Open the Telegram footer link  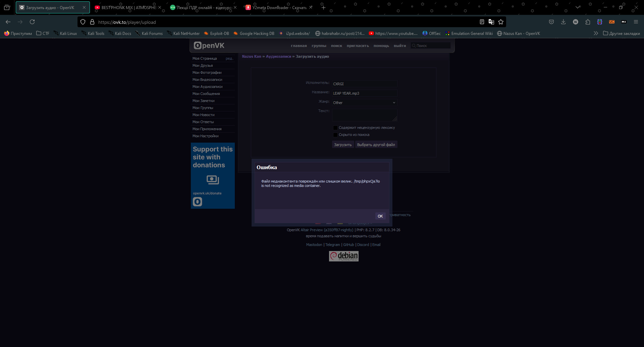tap(332, 245)
